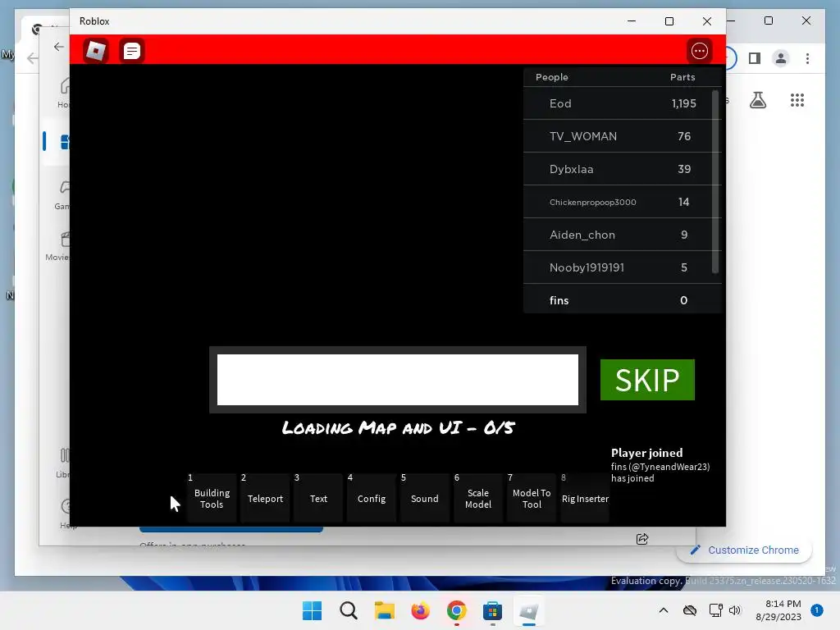Switch to Roblox on the taskbar
This screenshot has width=840, height=630.
tap(529, 610)
